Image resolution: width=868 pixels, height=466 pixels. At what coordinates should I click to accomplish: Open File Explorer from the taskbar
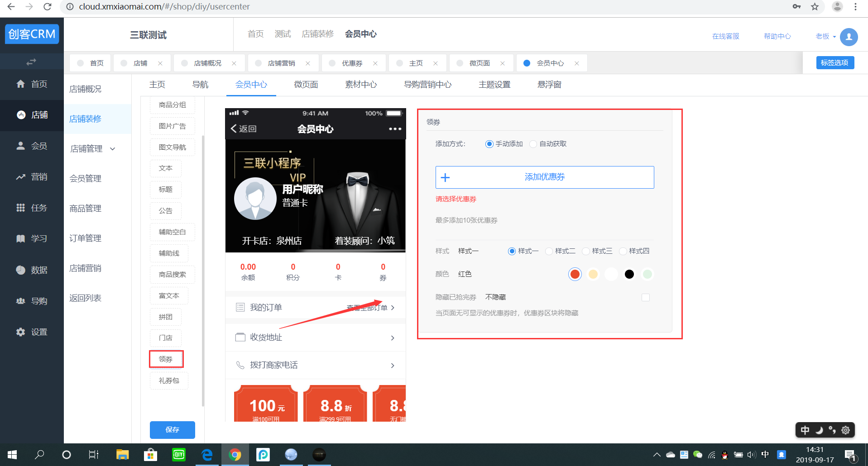click(122, 455)
